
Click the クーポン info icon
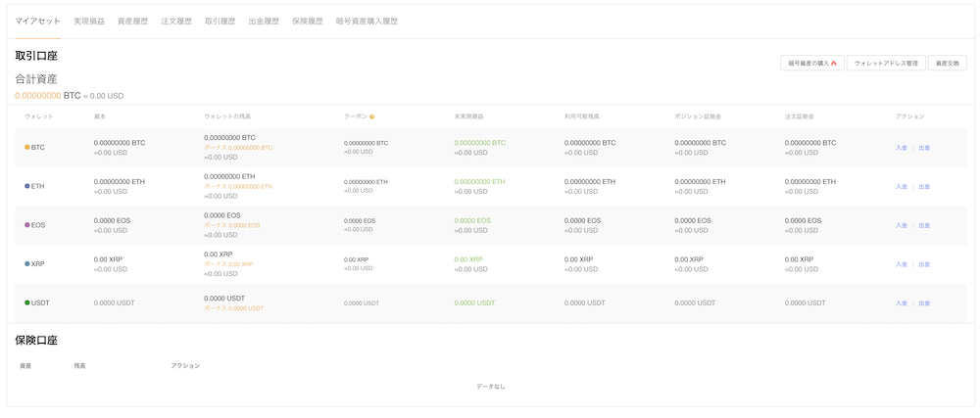(x=372, y=116)
